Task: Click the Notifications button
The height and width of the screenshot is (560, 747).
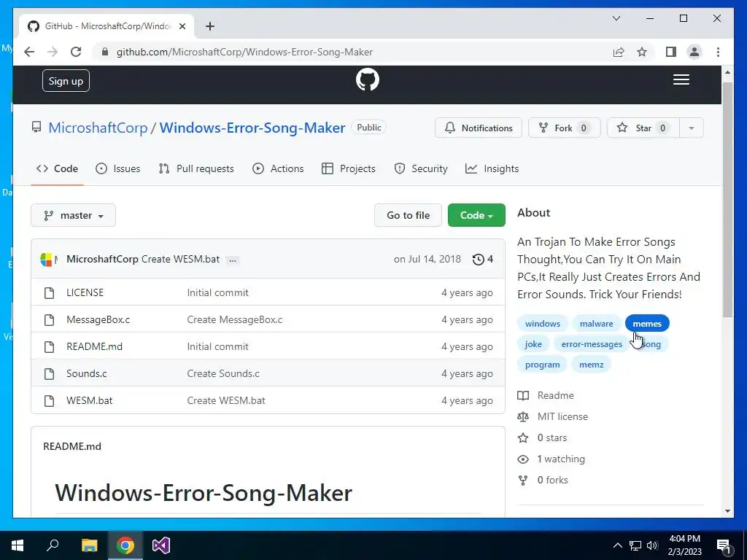Action: [479, 128]
